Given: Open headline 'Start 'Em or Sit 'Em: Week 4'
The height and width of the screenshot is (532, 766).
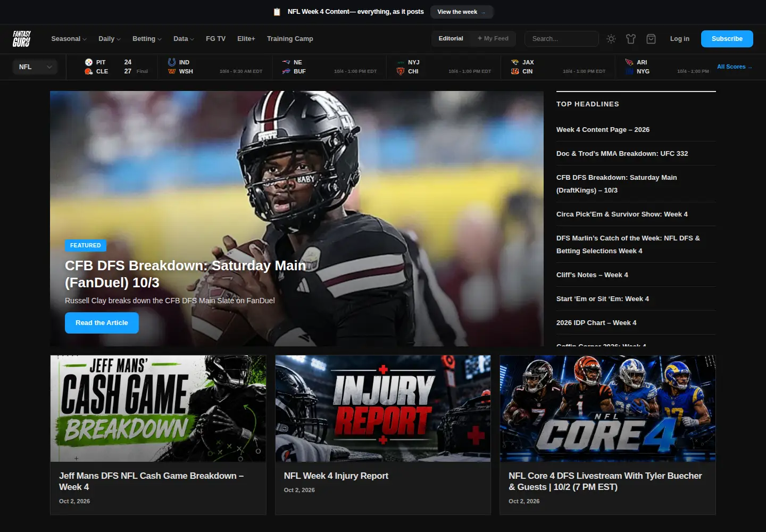Looking at the screenshot, I should coord(603,299).
